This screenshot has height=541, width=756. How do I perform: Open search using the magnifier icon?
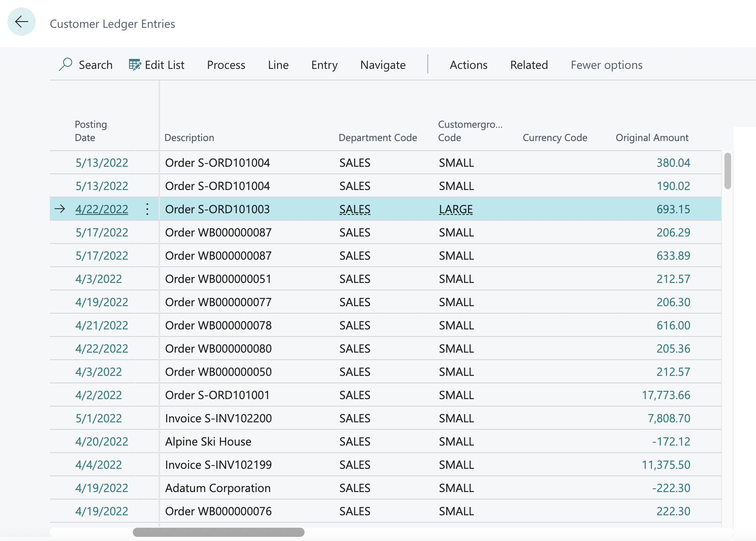tap(66, 65)
